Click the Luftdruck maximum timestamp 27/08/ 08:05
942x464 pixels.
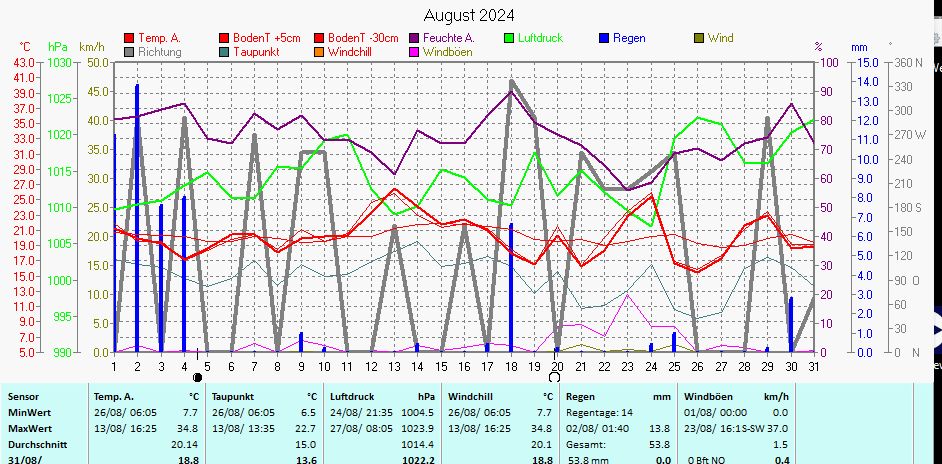pyautogui.click(x=361, y=429)
